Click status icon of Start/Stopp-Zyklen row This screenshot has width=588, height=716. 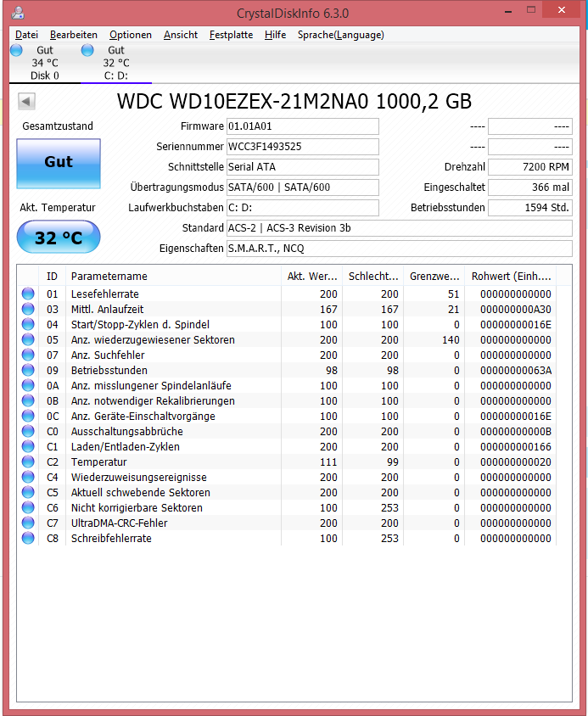28,324
